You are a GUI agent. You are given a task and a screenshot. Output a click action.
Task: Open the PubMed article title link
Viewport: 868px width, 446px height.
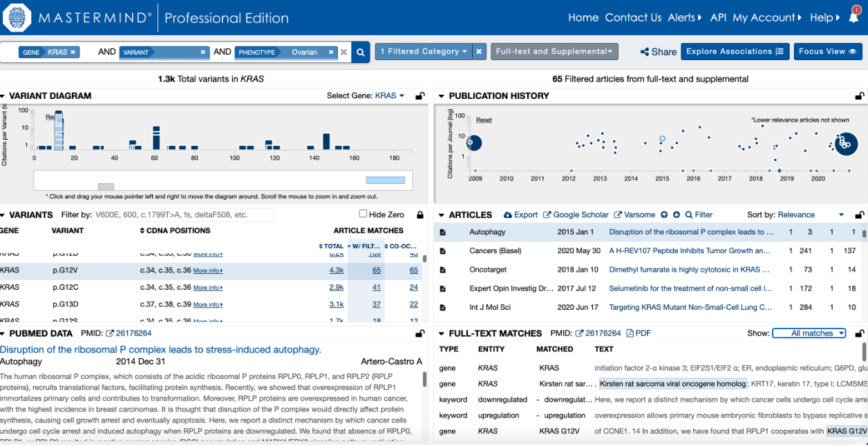pos(160,350)
